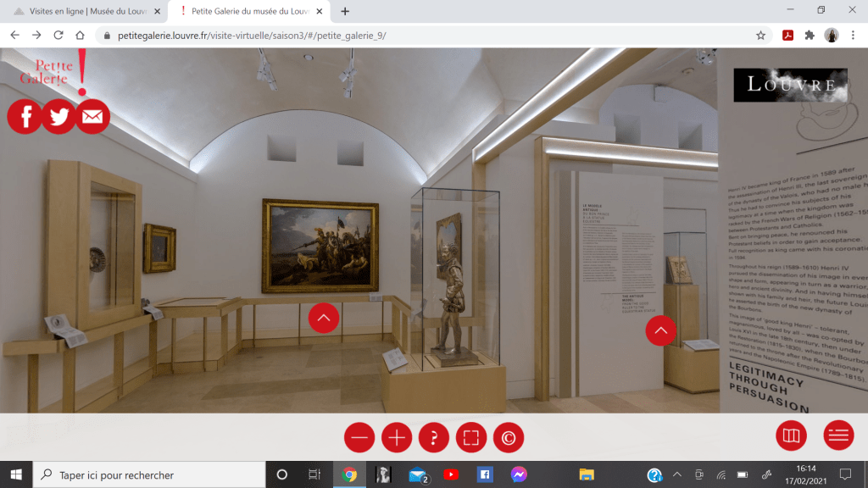Image resolution: width=868 pixels, height=488 pixels.
Task: Expand the red list menu button
Action: click(x=838, y=435)
